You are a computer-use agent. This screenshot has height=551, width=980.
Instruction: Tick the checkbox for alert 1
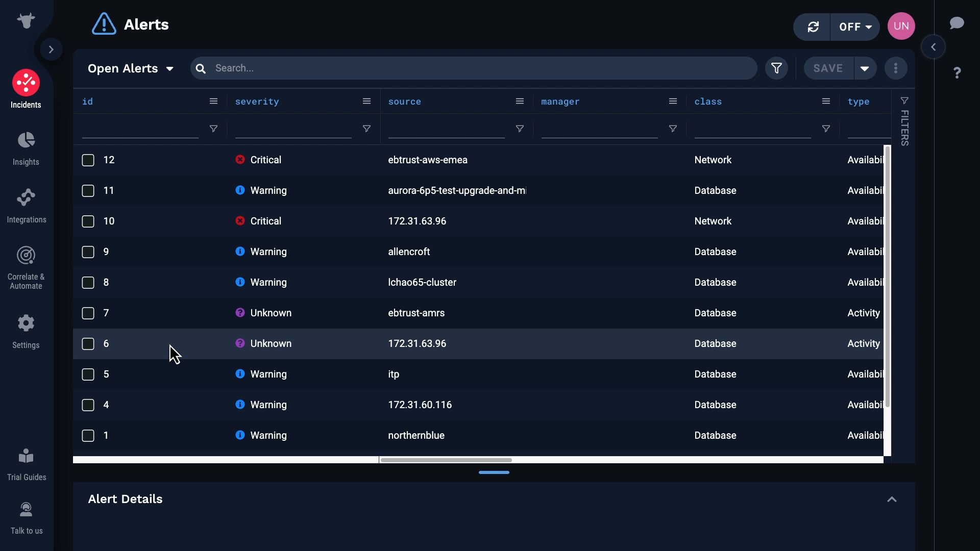click(88, 436)
